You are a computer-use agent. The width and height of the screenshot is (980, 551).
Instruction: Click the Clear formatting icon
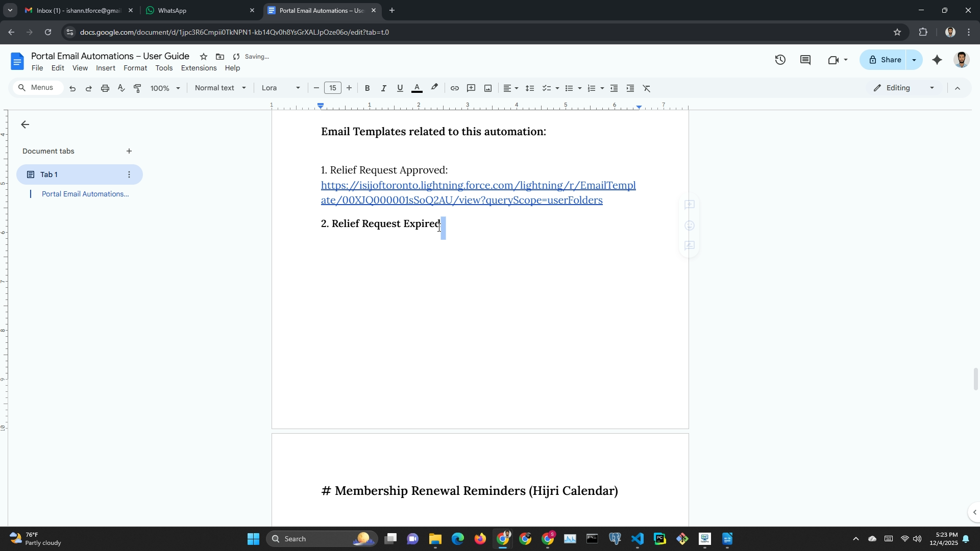pos(647,88)
